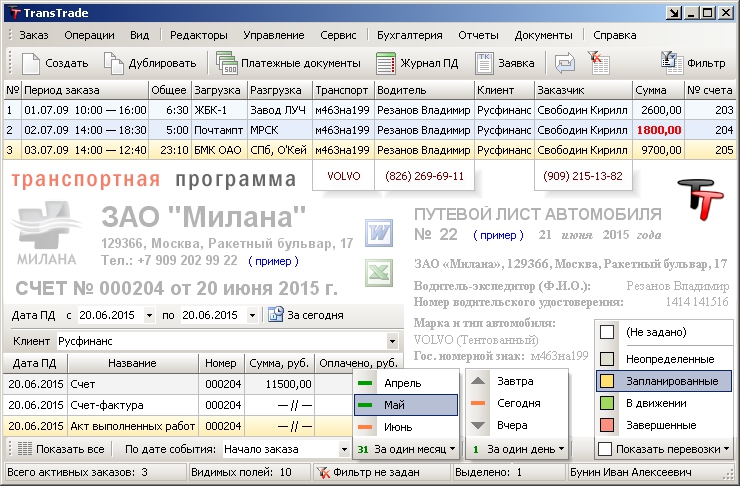Click the refresh arrows toolbar icon

pos(566,63)
